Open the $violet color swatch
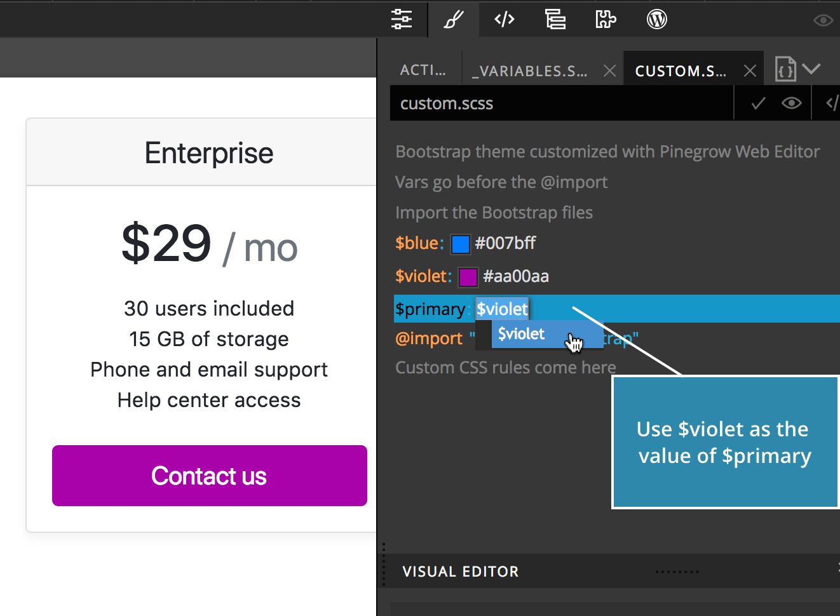840x616 pixels. tap(468, 277)
